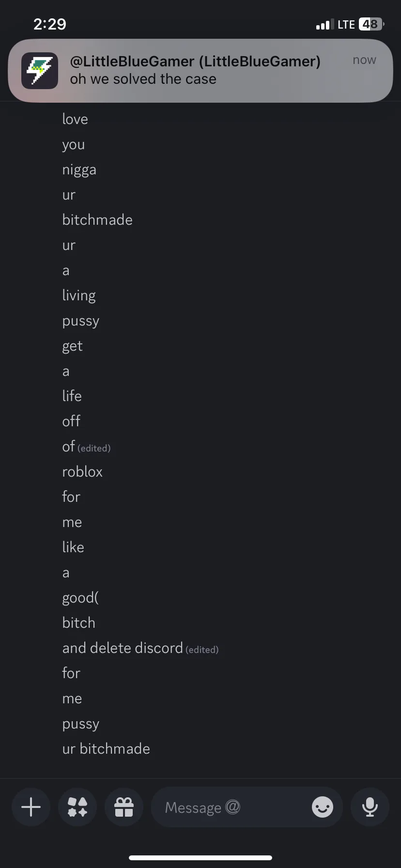Viewport: 401px width, 868px height.
Task: Tap the @LittleBlueGamer notification title
Action: pos(195,62)
